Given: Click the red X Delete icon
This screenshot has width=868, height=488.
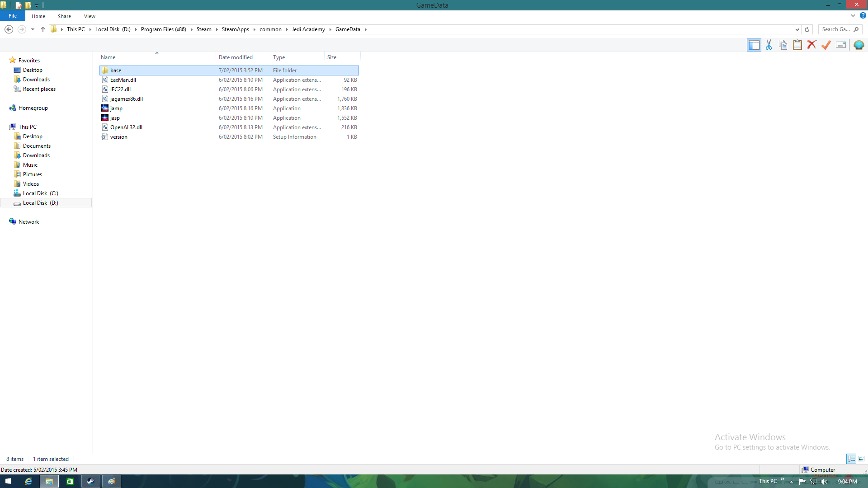Looking at the screenshot, I should click(812, 45).
